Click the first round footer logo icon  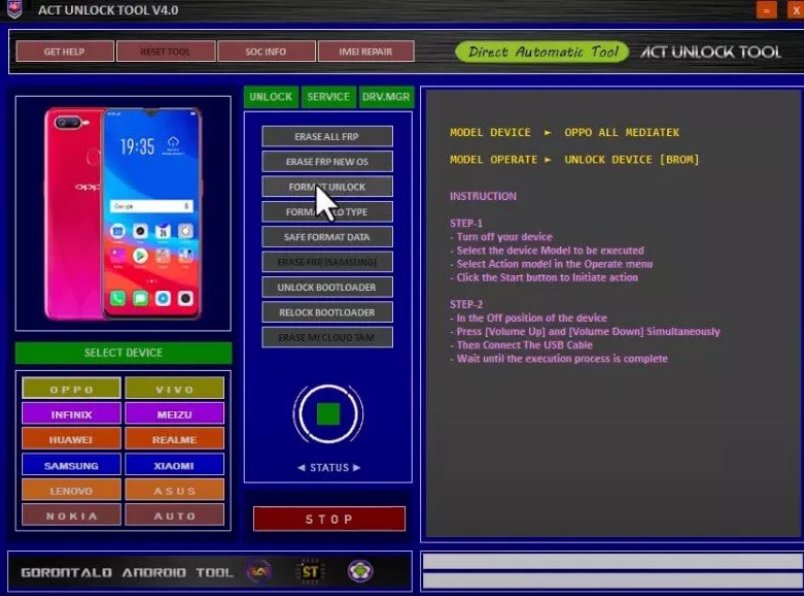click(x=259, y=571)
